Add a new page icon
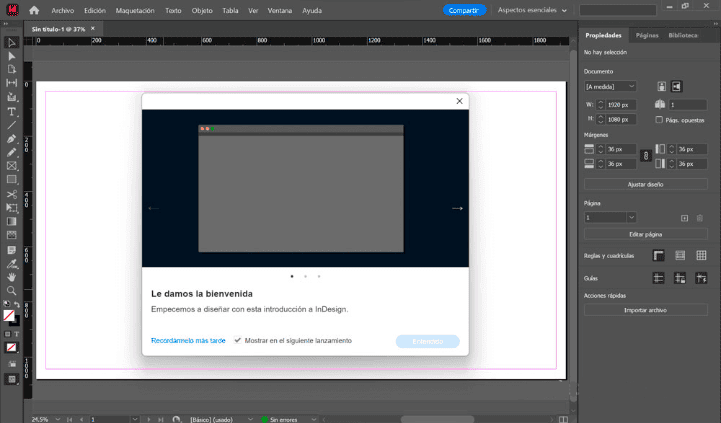This screenshot has width=721, height=423. (x=684, y=218)
